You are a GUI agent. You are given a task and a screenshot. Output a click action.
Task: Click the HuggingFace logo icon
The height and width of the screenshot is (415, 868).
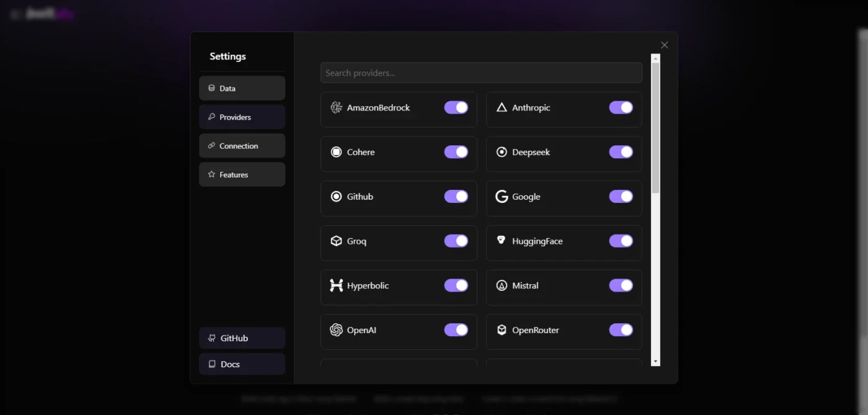(x=502, y=239)
